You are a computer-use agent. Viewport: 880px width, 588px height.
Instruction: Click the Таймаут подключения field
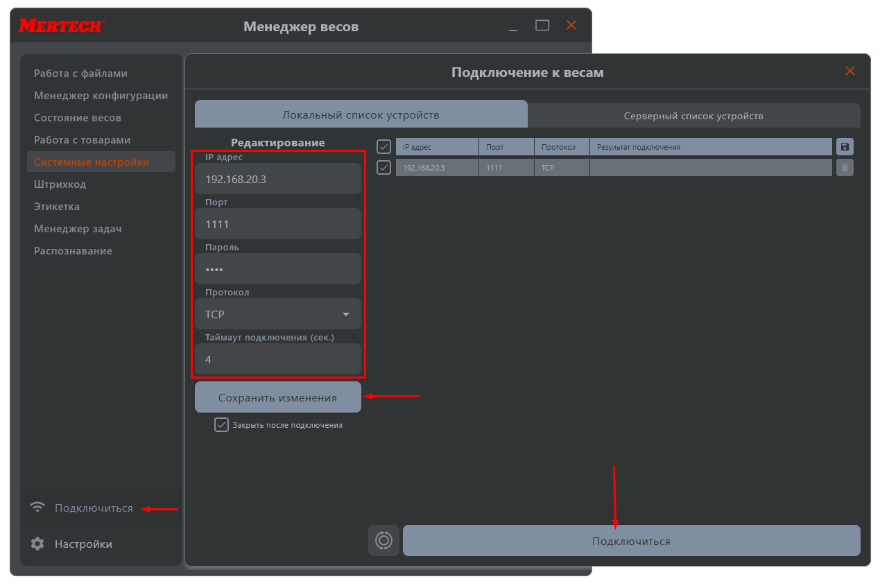[277, 359]
